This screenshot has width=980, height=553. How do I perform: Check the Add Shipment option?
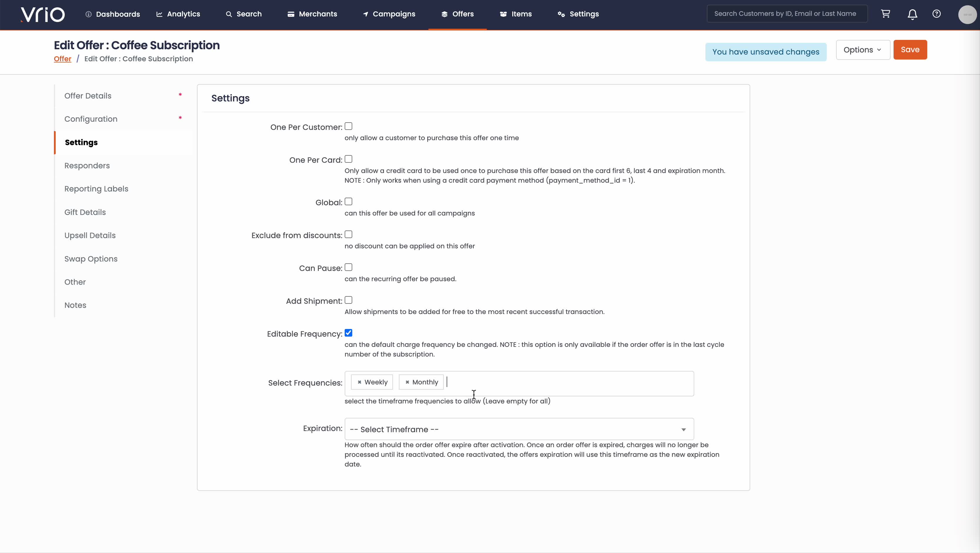point(348,300)
